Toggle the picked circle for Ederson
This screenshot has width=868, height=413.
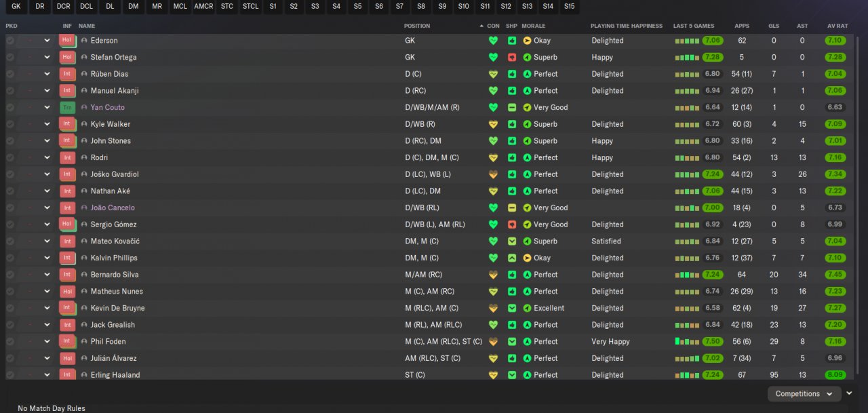coord(10,41)
